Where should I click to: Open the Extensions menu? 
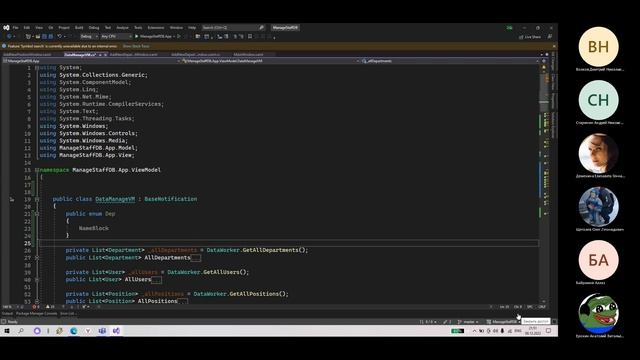tap(156, 28)
